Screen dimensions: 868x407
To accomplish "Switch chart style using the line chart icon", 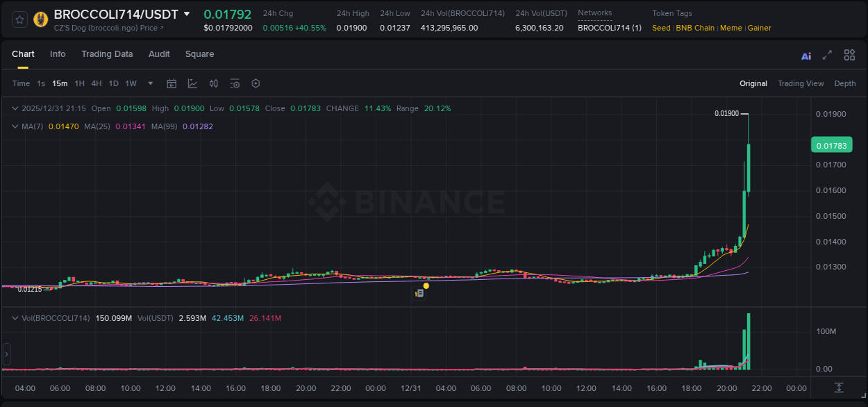I will [x=192, y=83].
